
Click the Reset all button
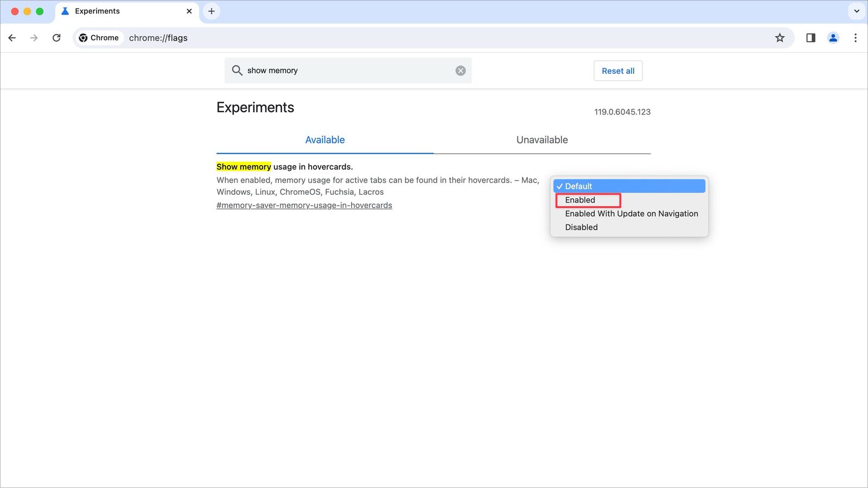coord(618,70)
